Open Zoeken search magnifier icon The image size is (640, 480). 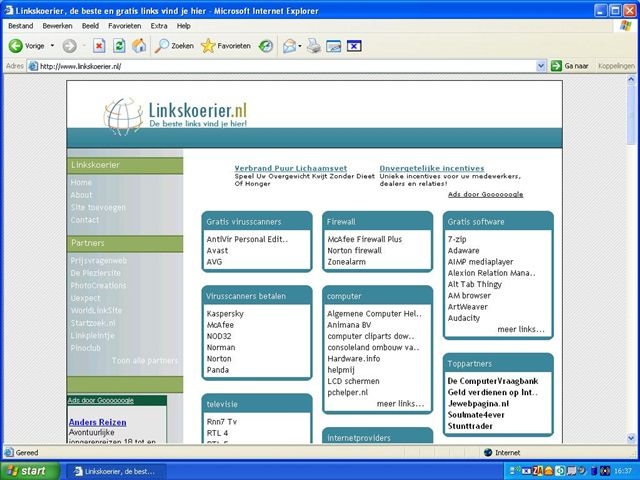tap(162, 46)
